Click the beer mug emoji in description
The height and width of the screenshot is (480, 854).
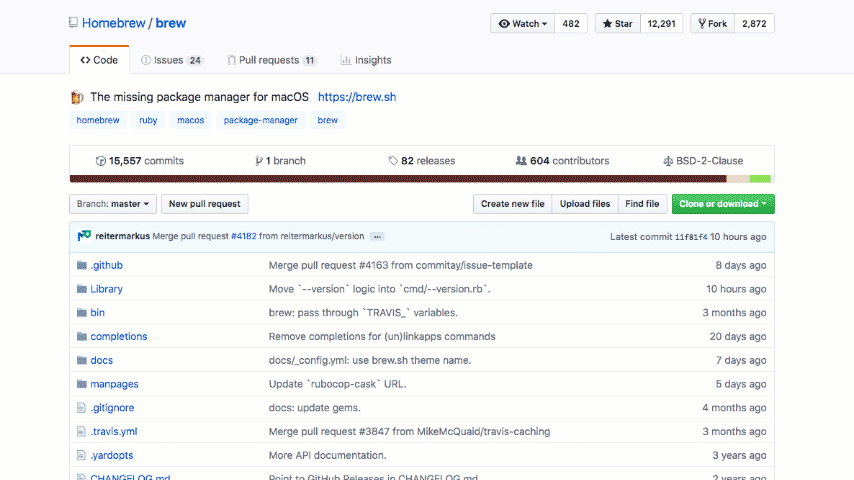77,98
